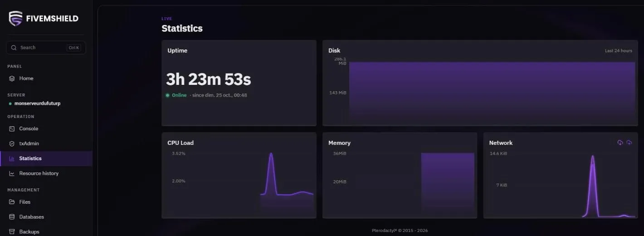Click the Statistics bar chart icon
The width and height of the screenshot is (644, 236).
click(x=12, y=158)
